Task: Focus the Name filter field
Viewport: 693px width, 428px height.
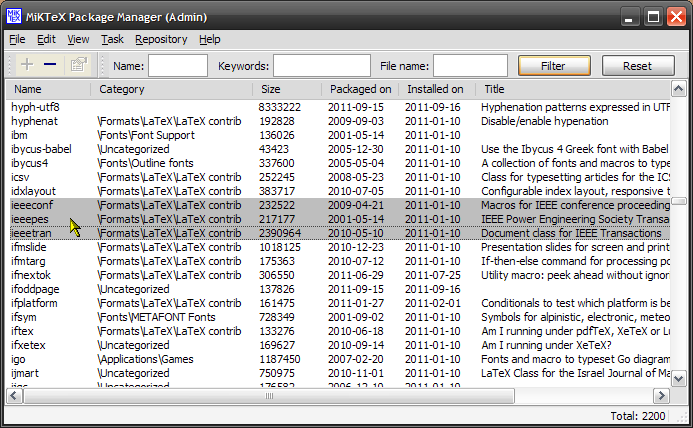Action: click(x=178, y=66)
